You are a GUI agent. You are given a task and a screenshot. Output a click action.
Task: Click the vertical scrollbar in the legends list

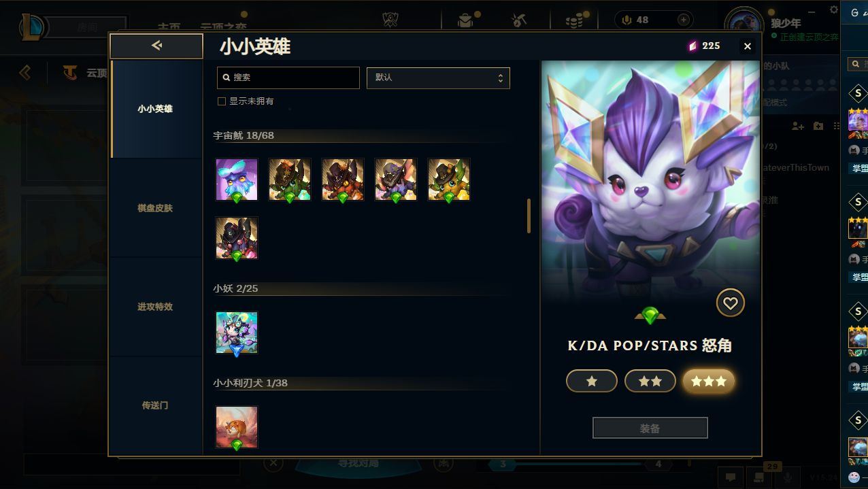coord(529,216)
